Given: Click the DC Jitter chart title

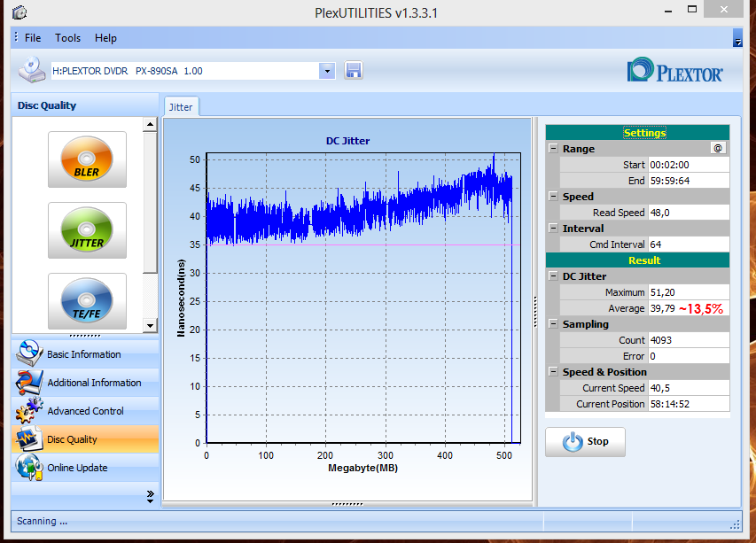Looking at the screenshot, I should 347,141.
